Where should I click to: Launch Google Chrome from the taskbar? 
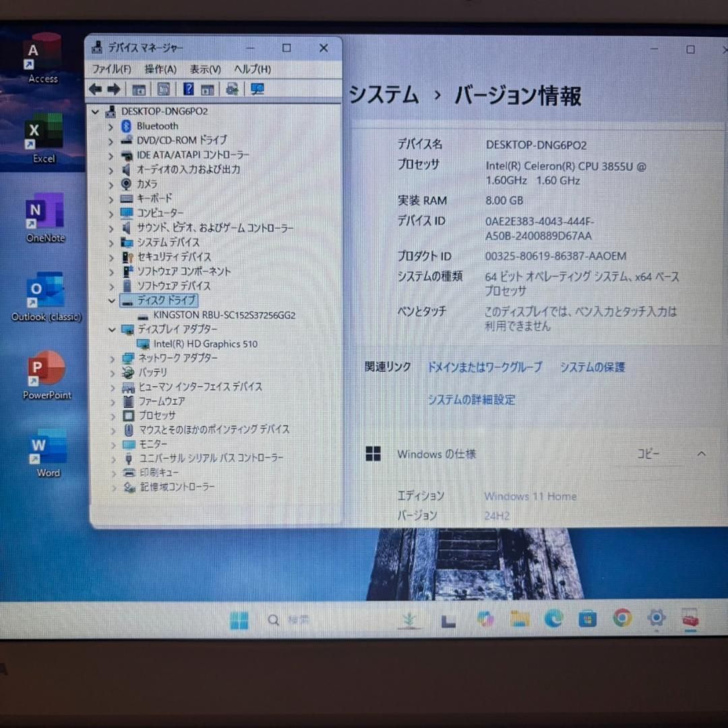(x=621, y=618)
